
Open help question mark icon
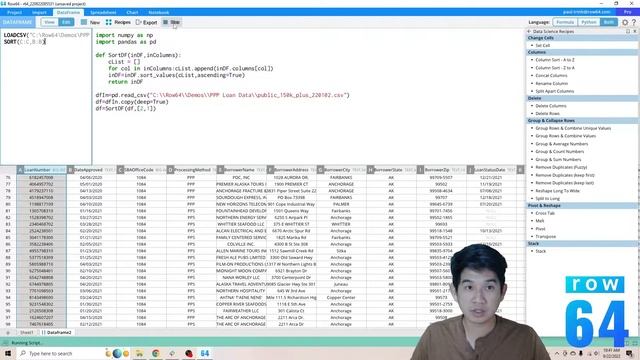tap(634, 22)
